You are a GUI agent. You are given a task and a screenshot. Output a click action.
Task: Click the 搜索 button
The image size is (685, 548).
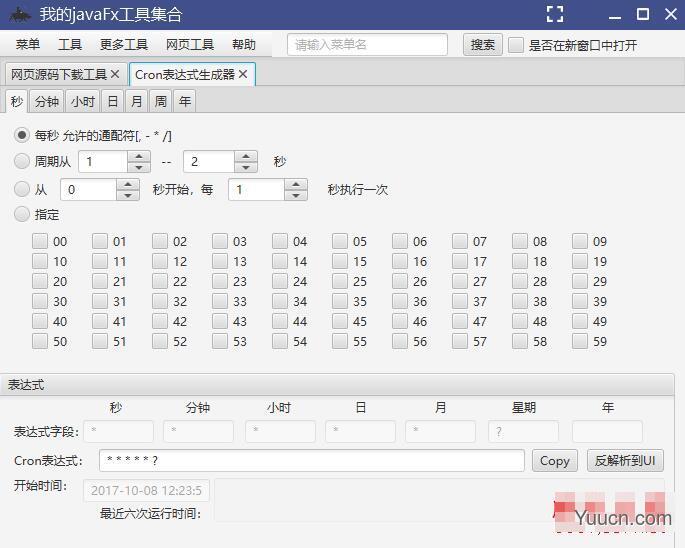point(483,45)
